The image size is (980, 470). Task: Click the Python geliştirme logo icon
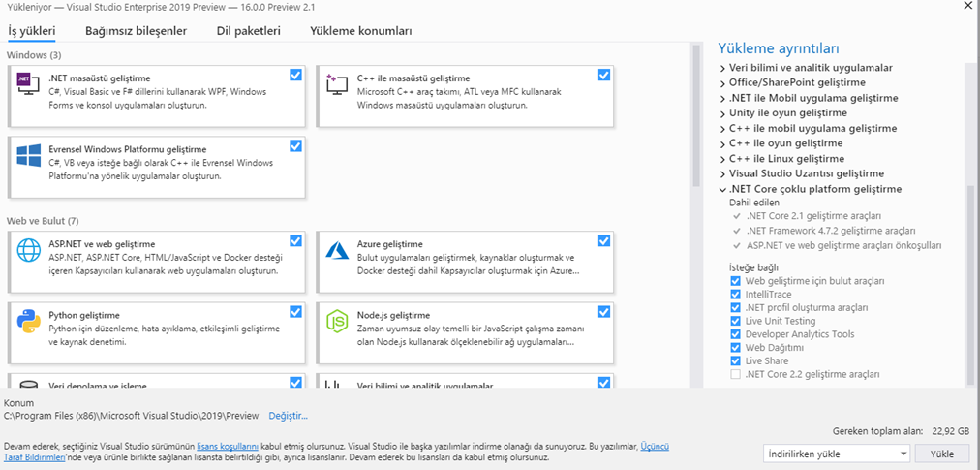[28, 321]
